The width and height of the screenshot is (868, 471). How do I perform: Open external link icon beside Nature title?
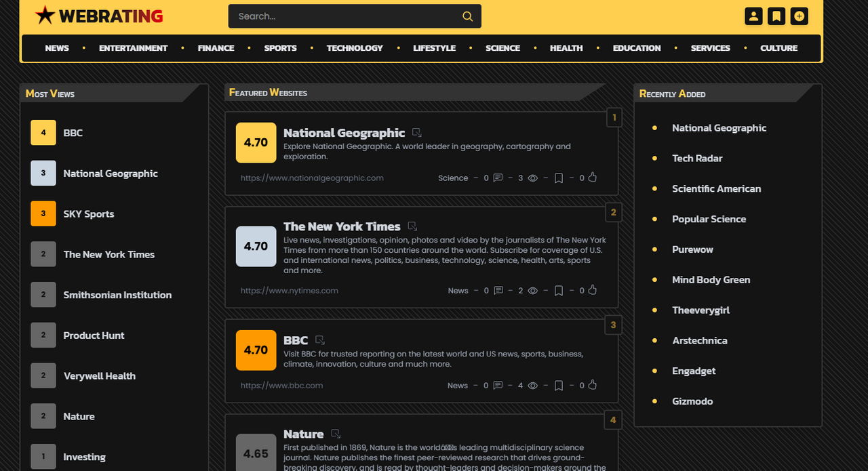336,434
